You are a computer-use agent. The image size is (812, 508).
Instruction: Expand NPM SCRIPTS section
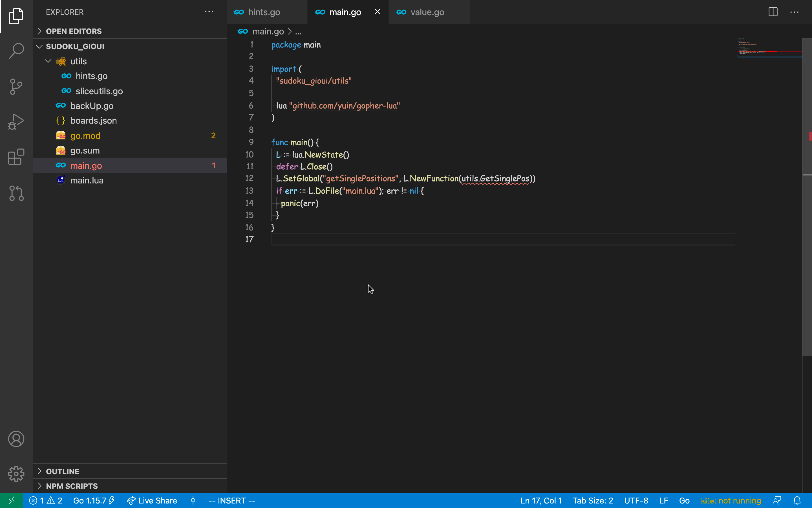(129, 486)
